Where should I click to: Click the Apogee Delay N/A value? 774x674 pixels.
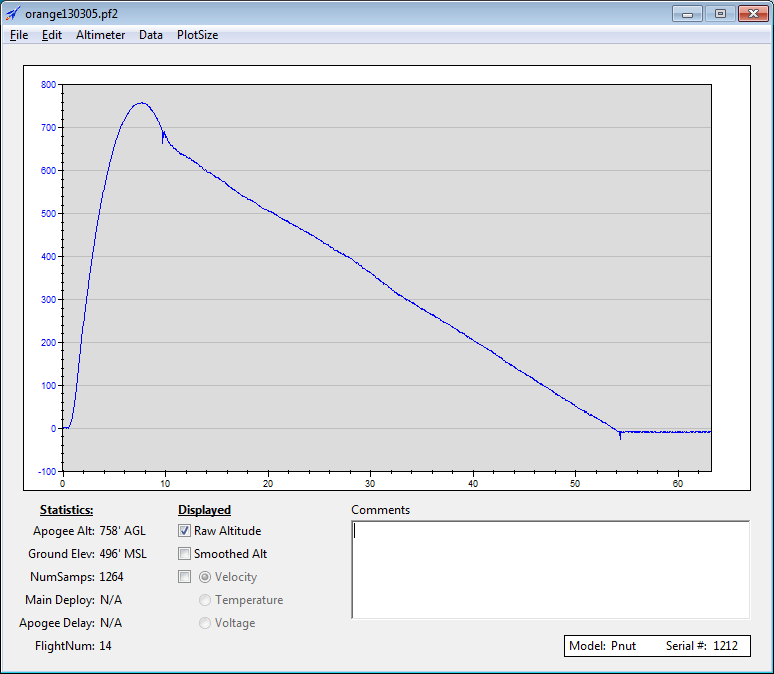tap(111, 623)
